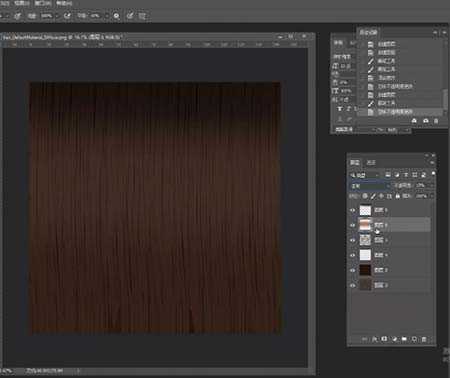The width and height of the screenshot is (450, 378).
Task: Click the new group folder icon in Layers panel
Action: click(404, 339)
